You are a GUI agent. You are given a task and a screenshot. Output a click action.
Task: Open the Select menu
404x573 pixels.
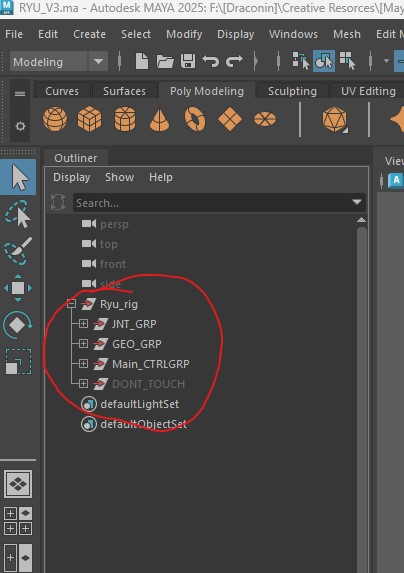[136, 34]
